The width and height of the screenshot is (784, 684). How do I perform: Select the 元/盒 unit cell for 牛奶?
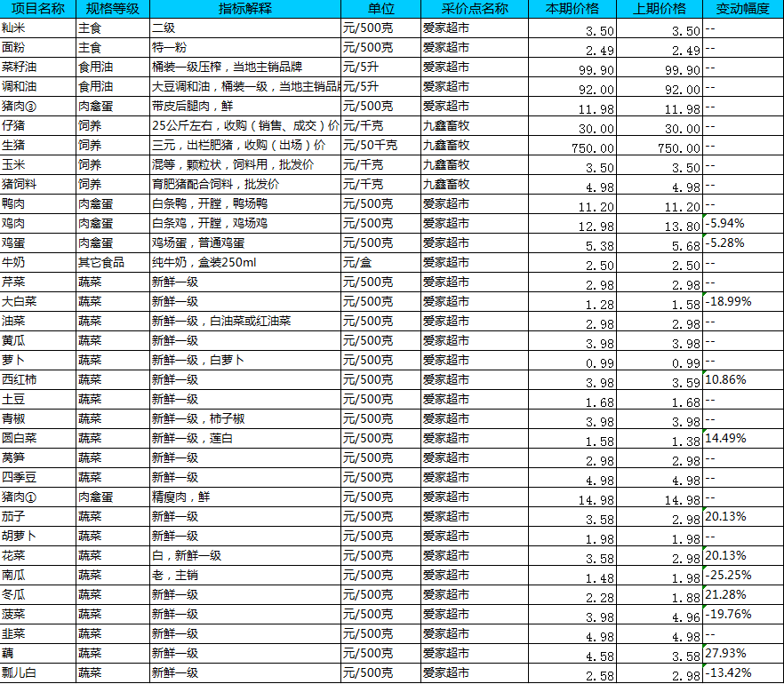click(380, 263)
